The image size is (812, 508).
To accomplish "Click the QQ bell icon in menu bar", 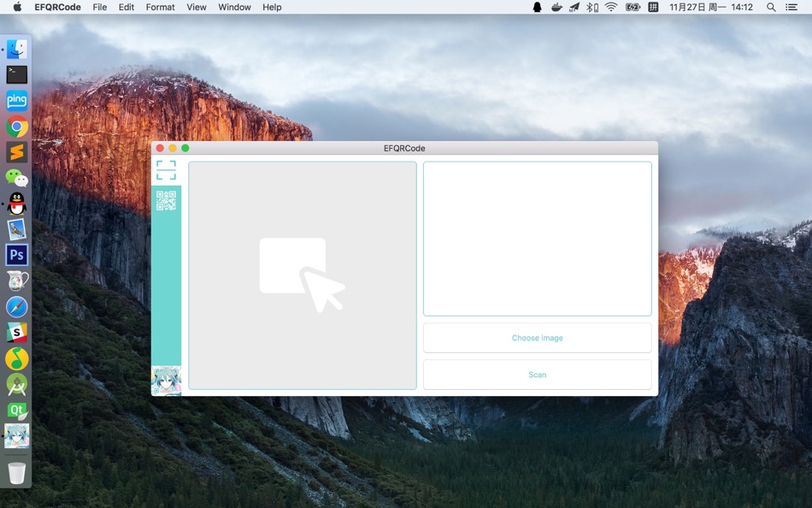I will [x=537, y=7].
